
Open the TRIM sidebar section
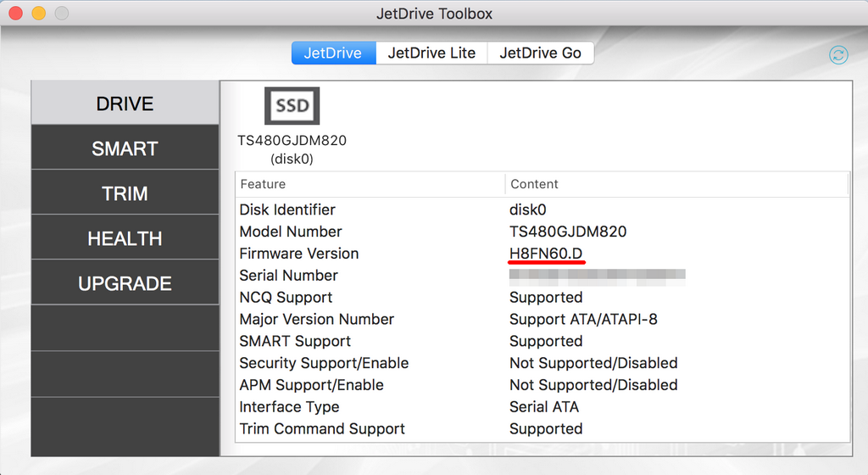(x=125, y=193)
